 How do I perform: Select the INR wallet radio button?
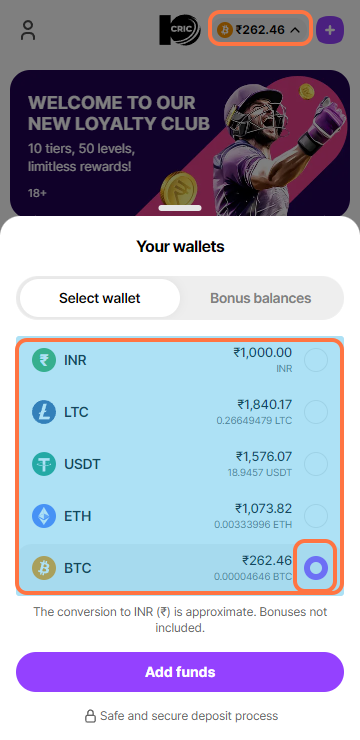(316, 361)
